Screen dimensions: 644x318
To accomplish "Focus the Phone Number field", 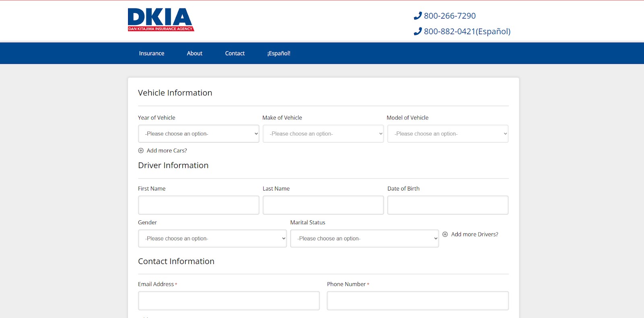I will pyautogui.click(x=418, y=301).
